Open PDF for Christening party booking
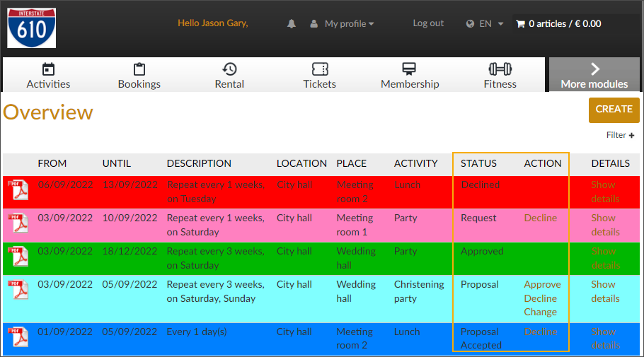 coord(18,291)
